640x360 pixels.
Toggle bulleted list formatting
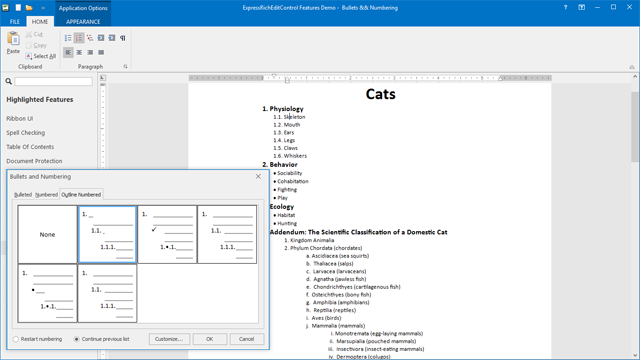[68, 38]
